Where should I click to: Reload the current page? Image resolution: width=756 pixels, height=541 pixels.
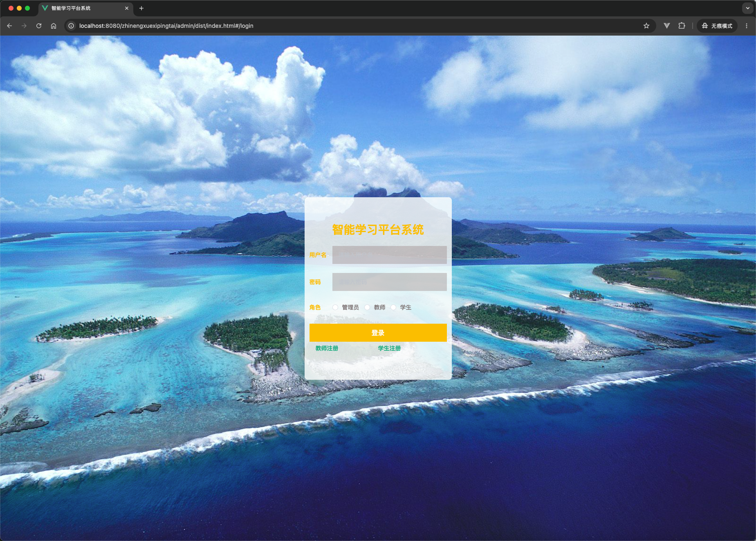click(x=39, y=26)
